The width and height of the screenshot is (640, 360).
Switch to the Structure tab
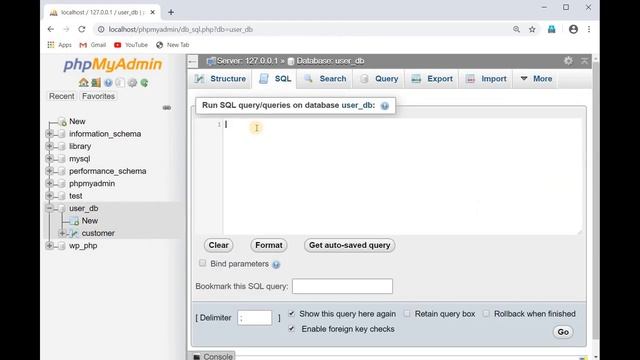pos(220,79)
